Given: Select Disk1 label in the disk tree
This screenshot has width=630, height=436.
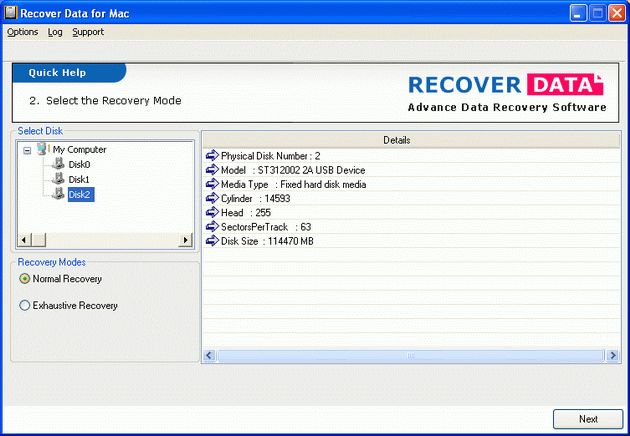Looking at the screenshot, I should (x=79, y=179).
